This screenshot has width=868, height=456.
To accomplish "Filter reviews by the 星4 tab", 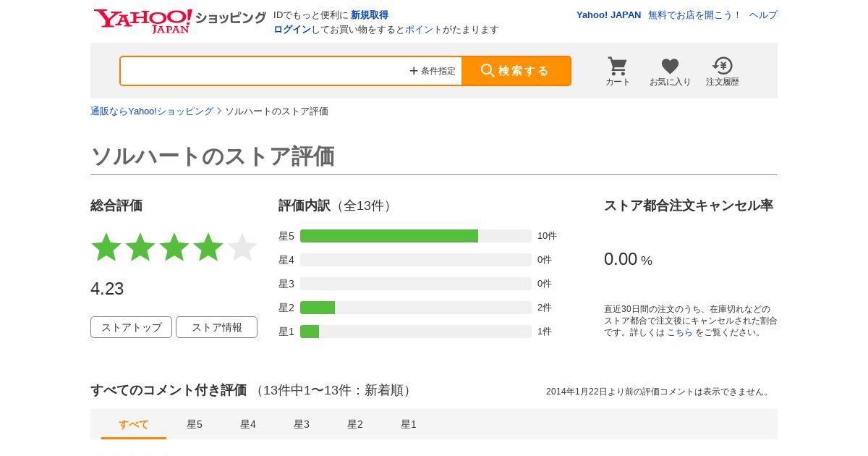I will click(248, 424).
